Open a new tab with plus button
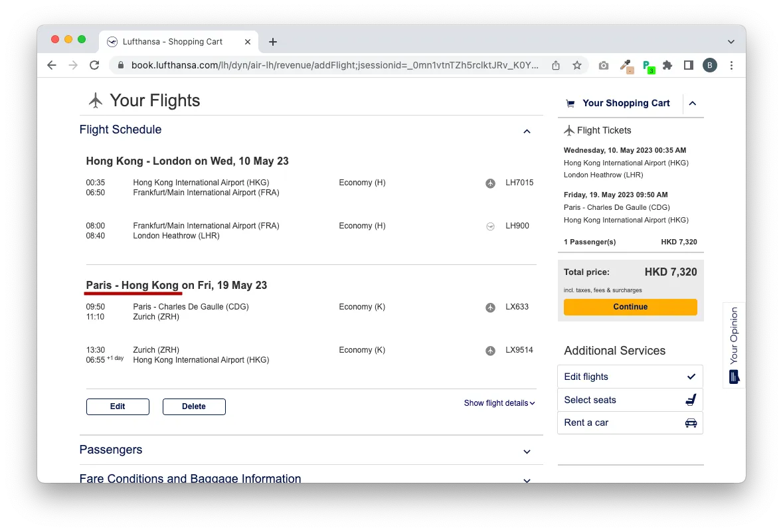Screen dimensions: 783x532 click(273, 42)
